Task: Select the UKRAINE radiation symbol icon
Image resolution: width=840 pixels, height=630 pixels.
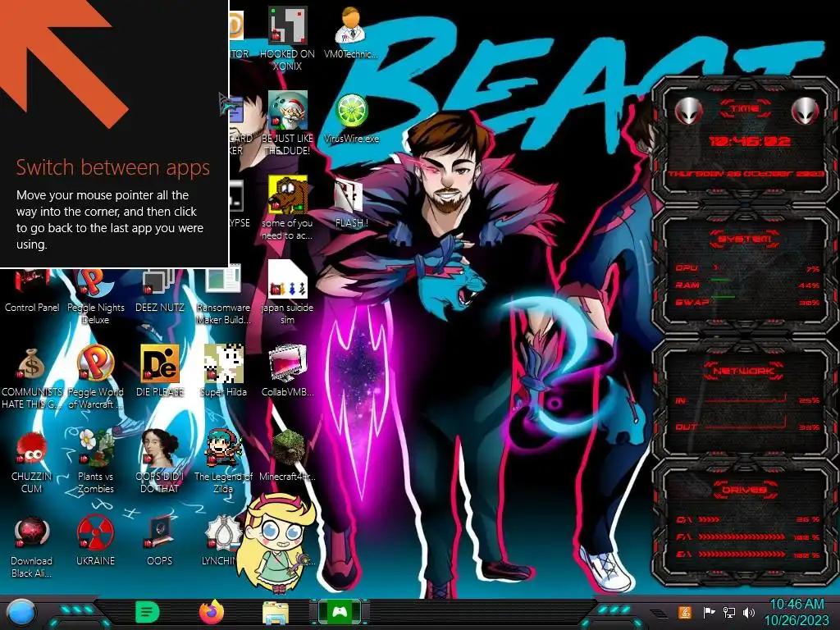Action: pyautogui.click(x=95, y=533)
